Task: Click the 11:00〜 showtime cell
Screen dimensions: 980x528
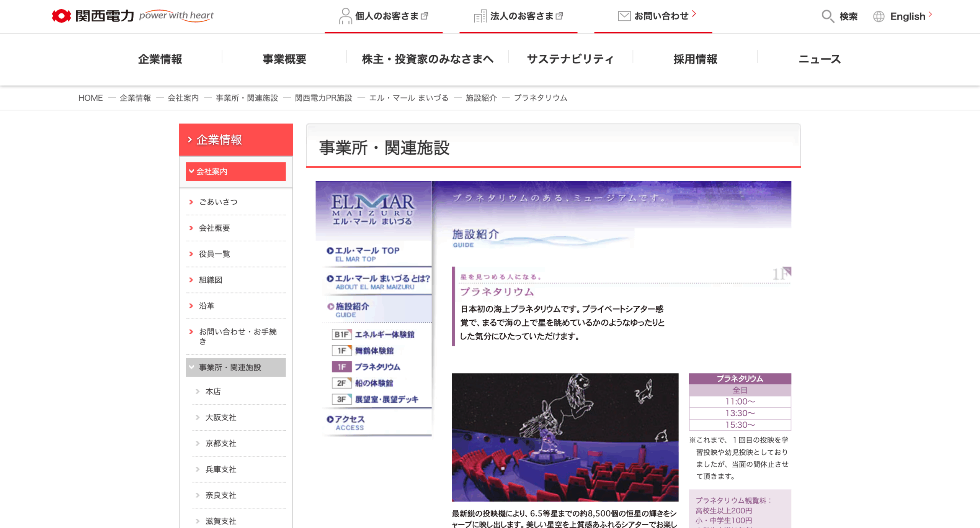Action: pyautogui.click(x=740, y=402)
